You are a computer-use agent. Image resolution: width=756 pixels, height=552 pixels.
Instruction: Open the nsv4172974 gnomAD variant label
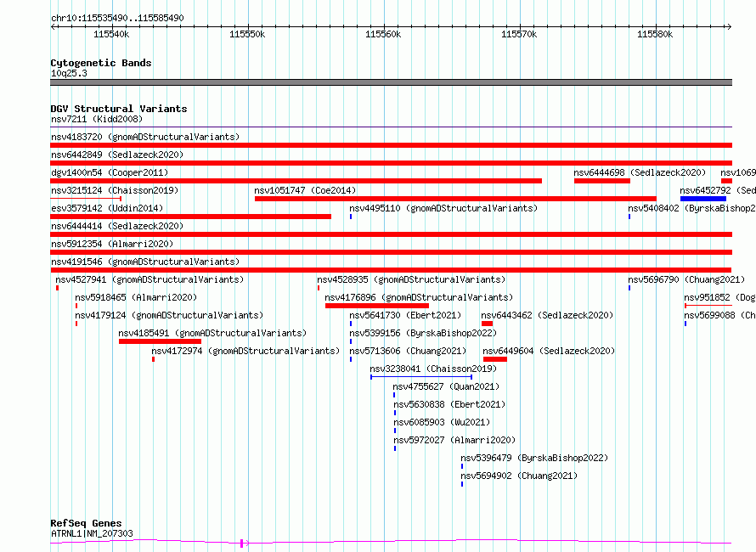click(245, 351)
